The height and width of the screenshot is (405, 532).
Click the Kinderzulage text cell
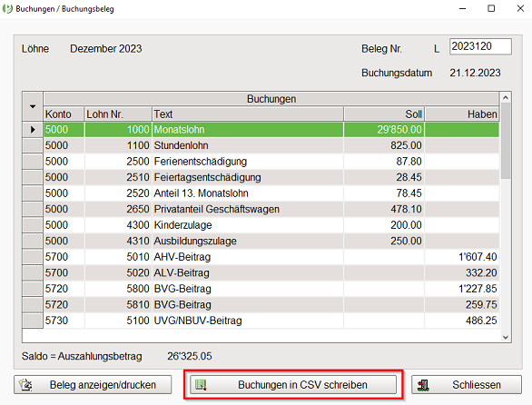[x=248, y=225]
